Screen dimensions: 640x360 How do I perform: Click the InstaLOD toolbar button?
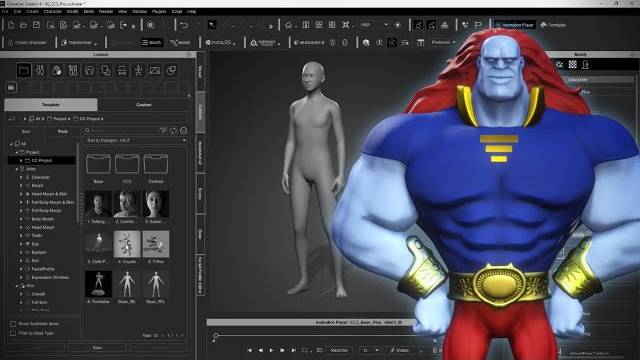click(220, 42)
